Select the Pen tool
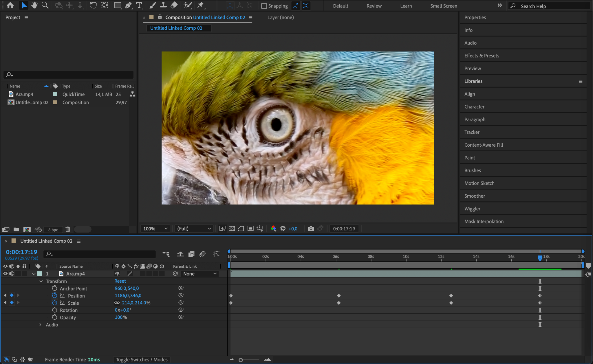 click(128, 5)
